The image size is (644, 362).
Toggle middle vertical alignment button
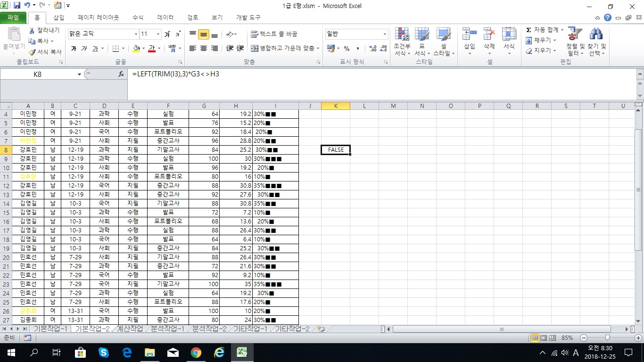tap(204, 34)
